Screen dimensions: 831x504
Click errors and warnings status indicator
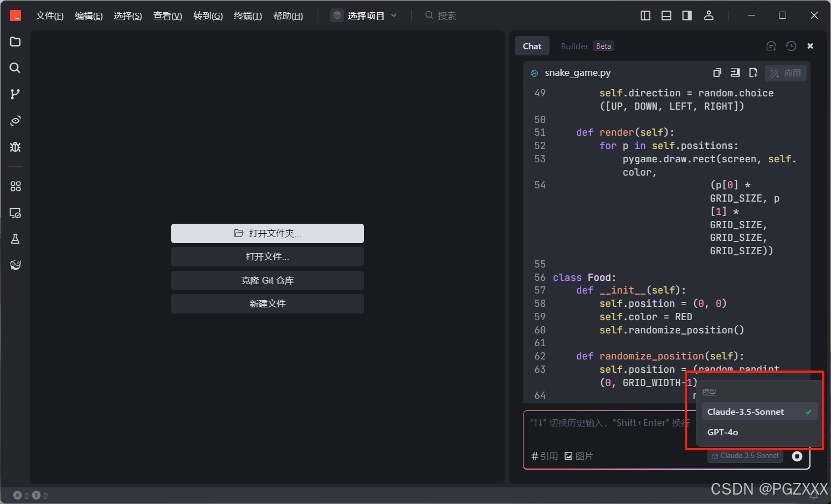[30, 496]
